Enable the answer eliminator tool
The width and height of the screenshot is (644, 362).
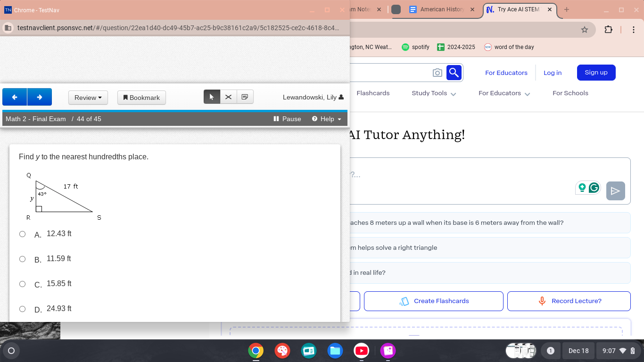pyautogui.click(x=228, y=97)
